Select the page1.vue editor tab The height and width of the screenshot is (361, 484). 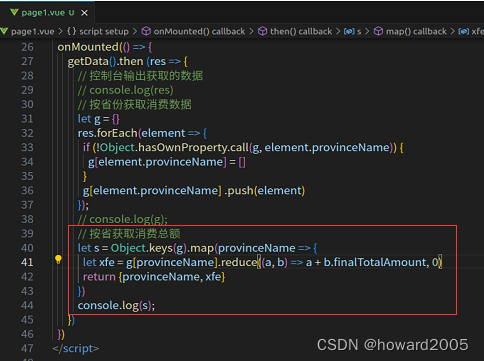point(47,13)
